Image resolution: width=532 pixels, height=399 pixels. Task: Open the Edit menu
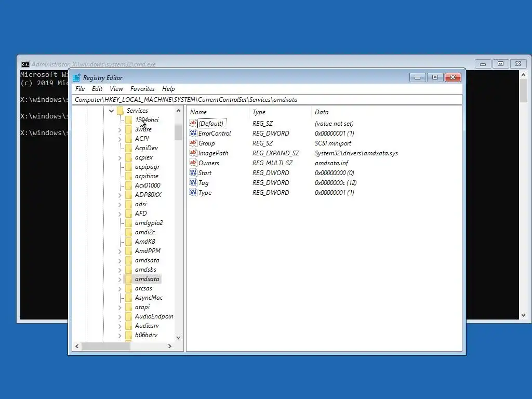click(97, 88)
